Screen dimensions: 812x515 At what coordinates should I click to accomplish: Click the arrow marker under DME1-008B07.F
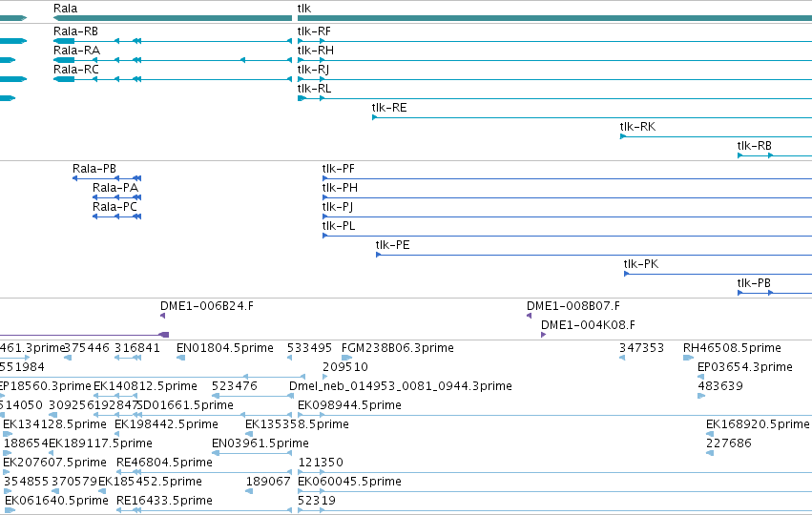tap(530, 316)
